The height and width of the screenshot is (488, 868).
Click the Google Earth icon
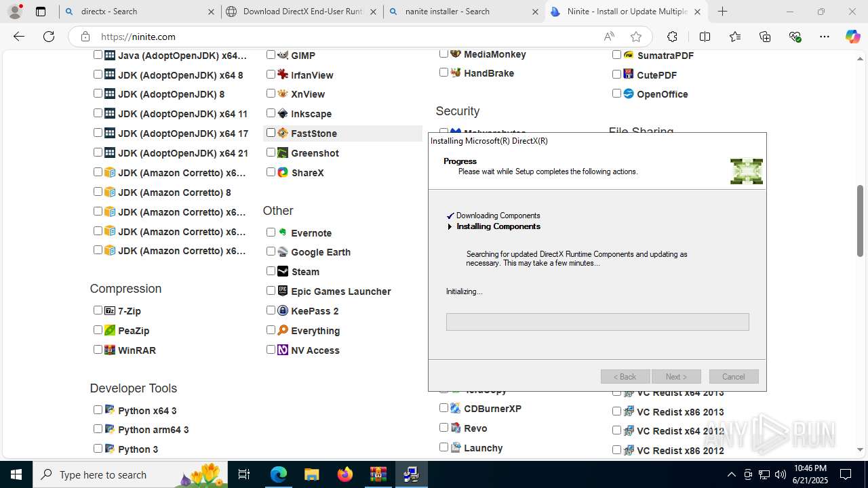point(283,251)
